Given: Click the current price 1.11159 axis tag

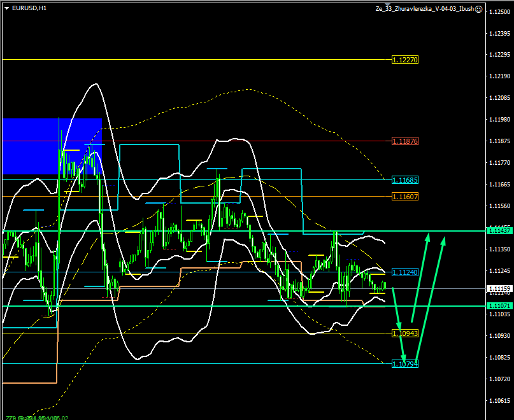Looking at the screenshot, I should (x=499, y=288).
